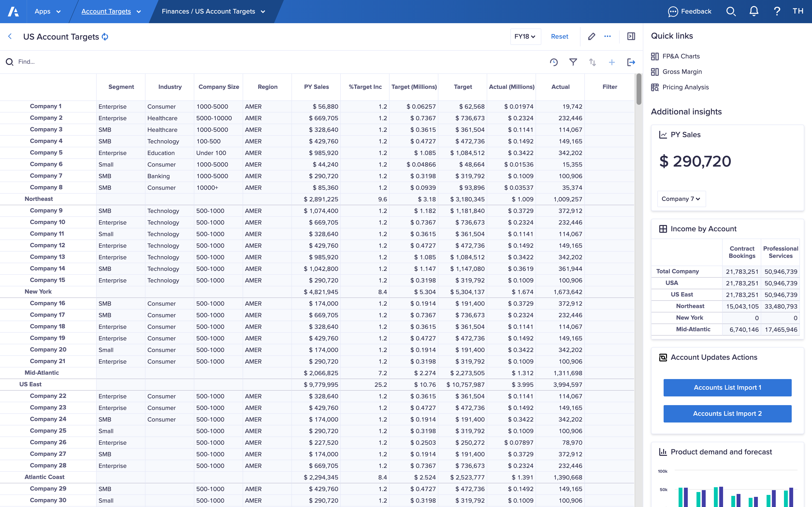Click the edit/pencil icon in top toolbar
This screenshot has width=812, height=507.
(x=592, y=37)
